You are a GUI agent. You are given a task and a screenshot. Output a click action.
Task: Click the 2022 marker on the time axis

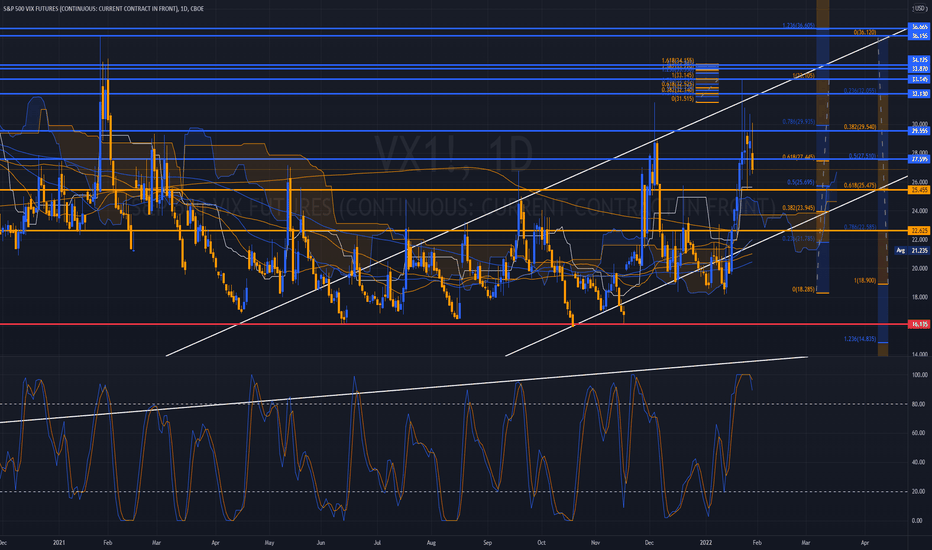(x=706, y=542)
